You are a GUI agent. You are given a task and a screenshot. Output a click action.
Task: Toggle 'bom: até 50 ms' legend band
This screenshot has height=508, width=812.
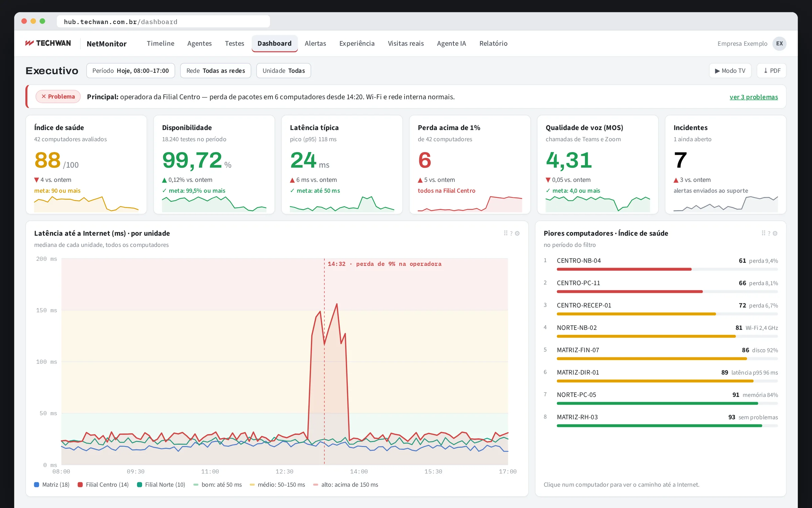coord(218,485)
